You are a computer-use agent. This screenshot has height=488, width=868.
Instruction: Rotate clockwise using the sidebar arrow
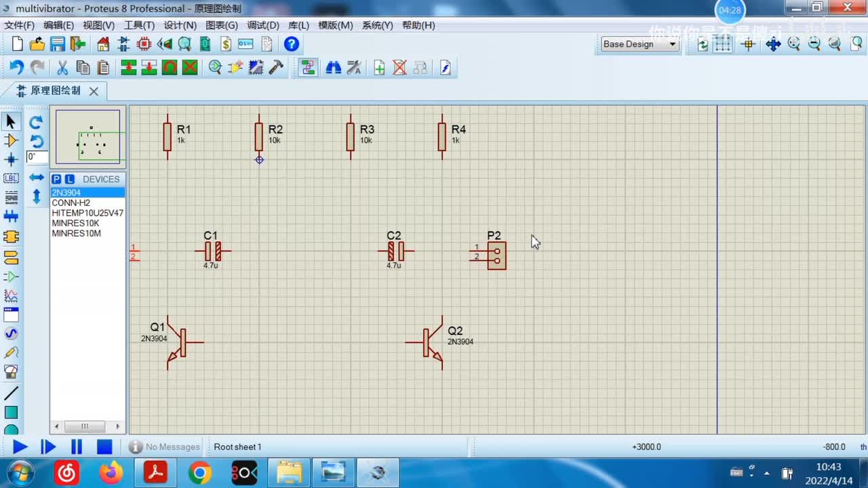37,122
